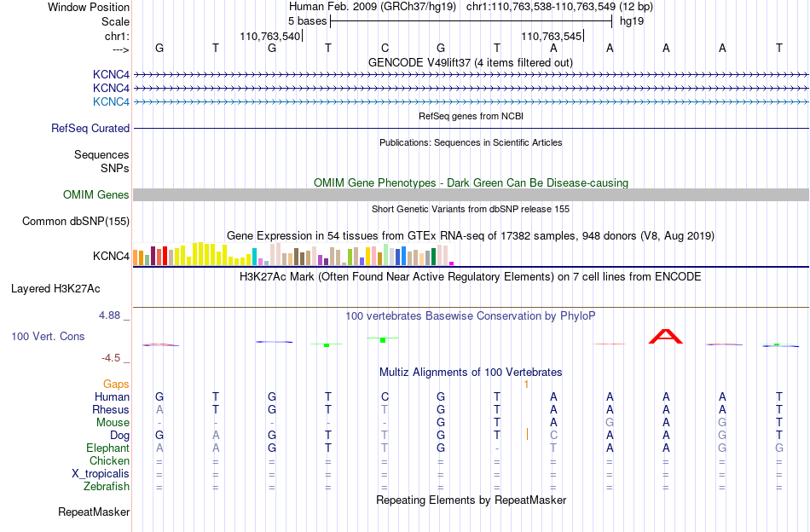
Task: Select the Zebrafish species row label
Action: 107,487
